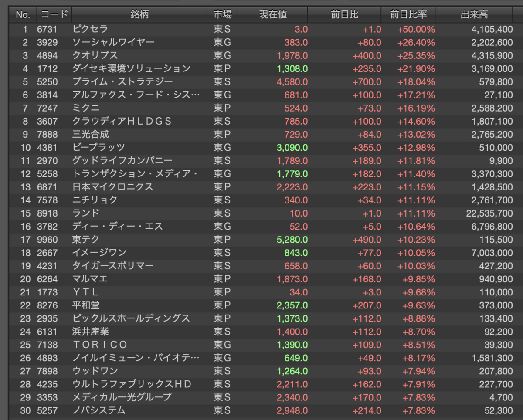The image size is (523, 420).
Task: Click stock code 6871
Action: coord(47,186)
